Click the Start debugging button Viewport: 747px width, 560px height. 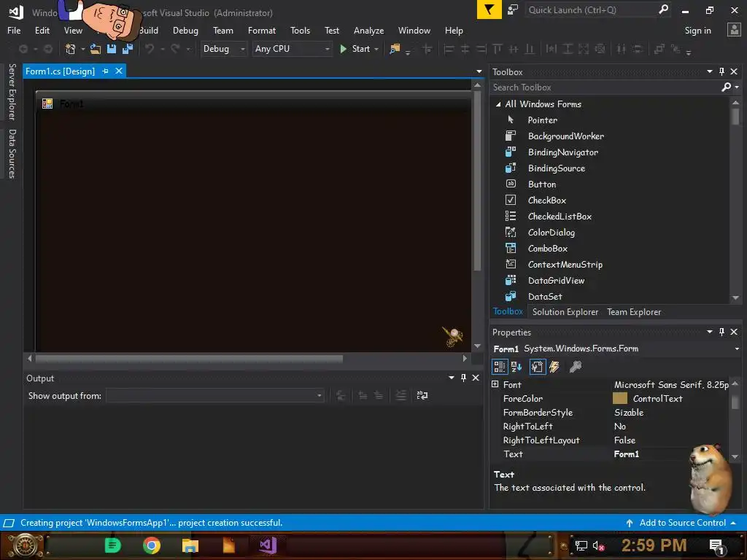tap(355, 49)
